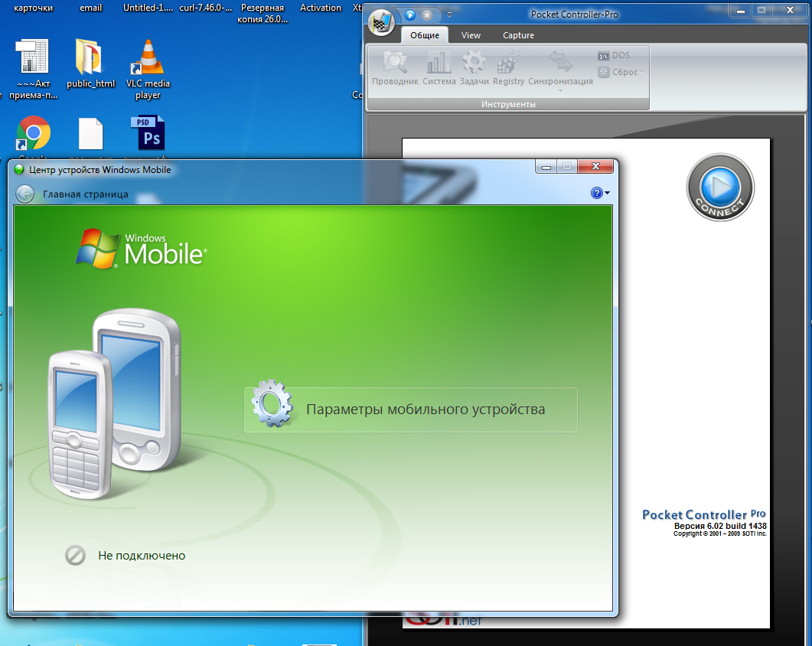Open Проводник explorer tool in ribbon
Viewport: 812px width, 646px height.
(x=395, y=68)
